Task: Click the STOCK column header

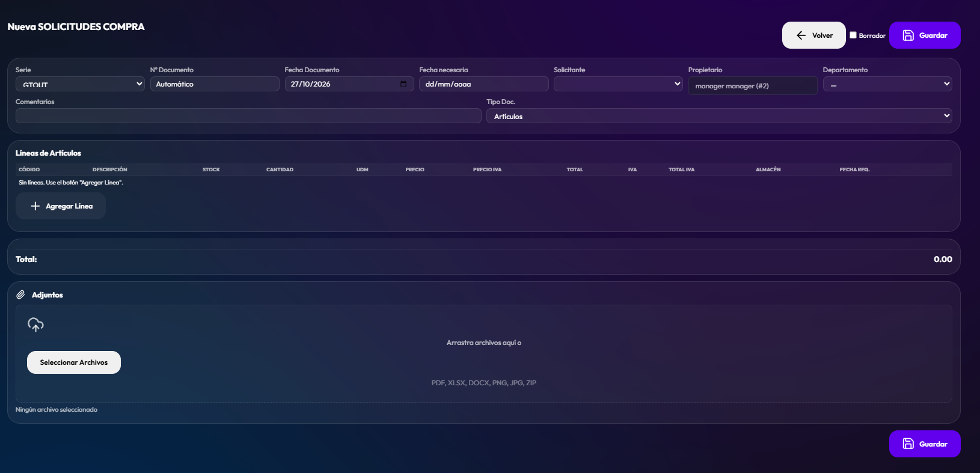Action: [x=211, y=169]
